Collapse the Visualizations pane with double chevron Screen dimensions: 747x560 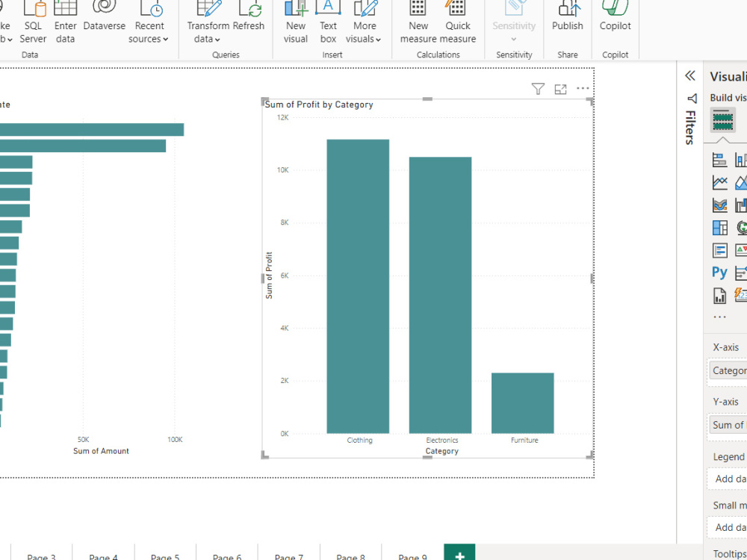tap(690, 75)
